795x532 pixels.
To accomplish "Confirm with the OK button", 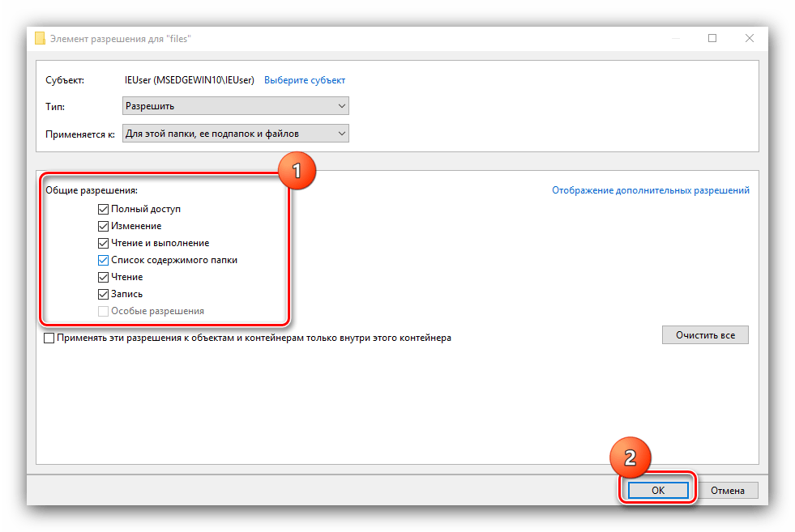I will pos(658,490).
